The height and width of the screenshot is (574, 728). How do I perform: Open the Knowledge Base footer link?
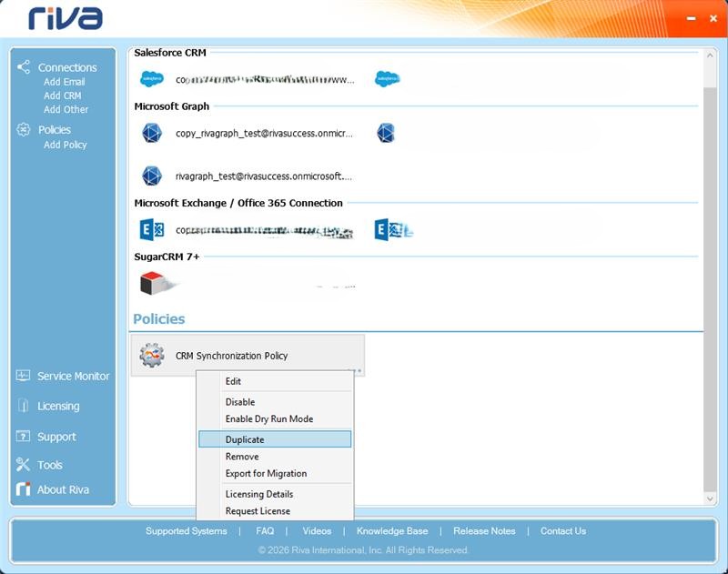(x=392, y=531)
